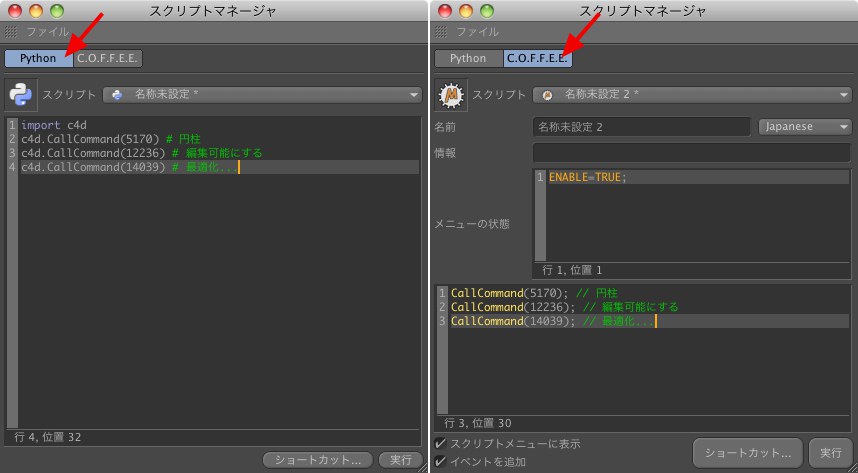Image resolution: width=858 pixels, height=473 pixels.
Task: Click the C.O.F.F.E.E. gear icon in right window
Action: 451,95
